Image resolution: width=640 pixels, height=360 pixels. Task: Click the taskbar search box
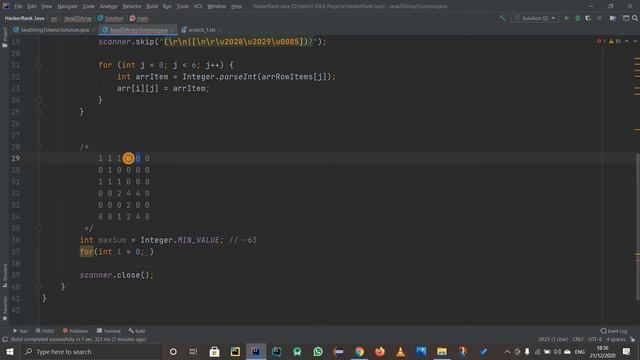click(91, 351)
